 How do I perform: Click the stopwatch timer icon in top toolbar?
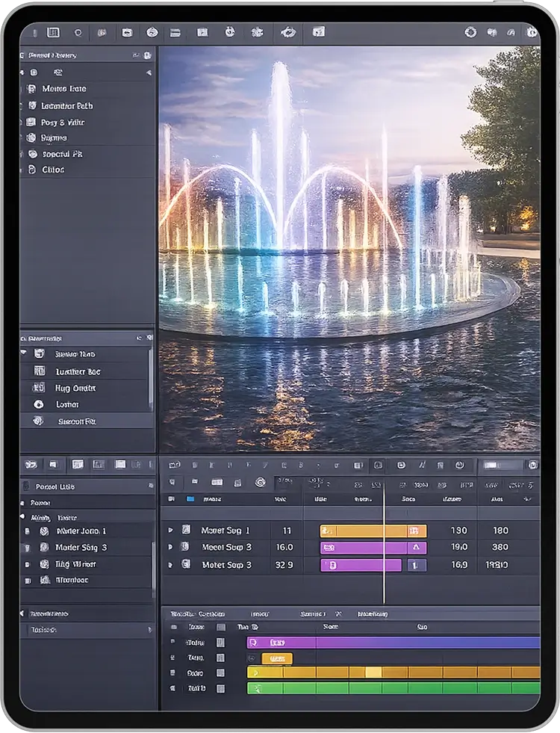point(229,32)
